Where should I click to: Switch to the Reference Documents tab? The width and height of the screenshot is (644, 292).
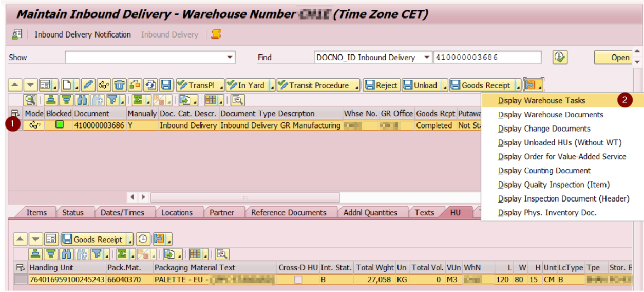coord(289,212)
